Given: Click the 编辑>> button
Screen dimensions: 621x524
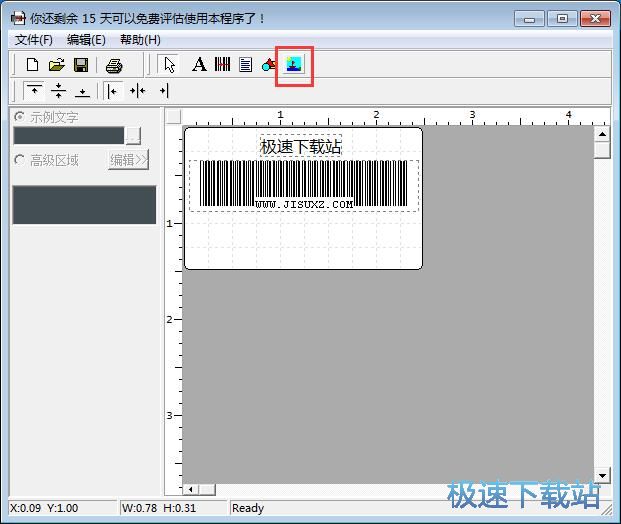Looking at the screenshot, I should (x=128, y=160).
